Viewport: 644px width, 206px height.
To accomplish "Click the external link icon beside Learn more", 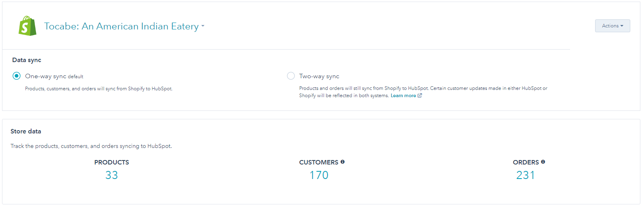I will [x=420, y=96].
